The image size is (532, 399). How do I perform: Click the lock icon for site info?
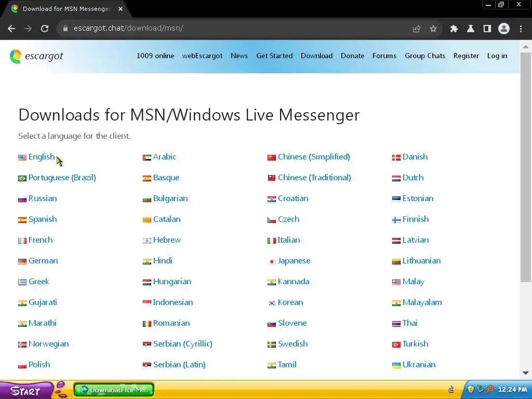[x=65, y=29]
